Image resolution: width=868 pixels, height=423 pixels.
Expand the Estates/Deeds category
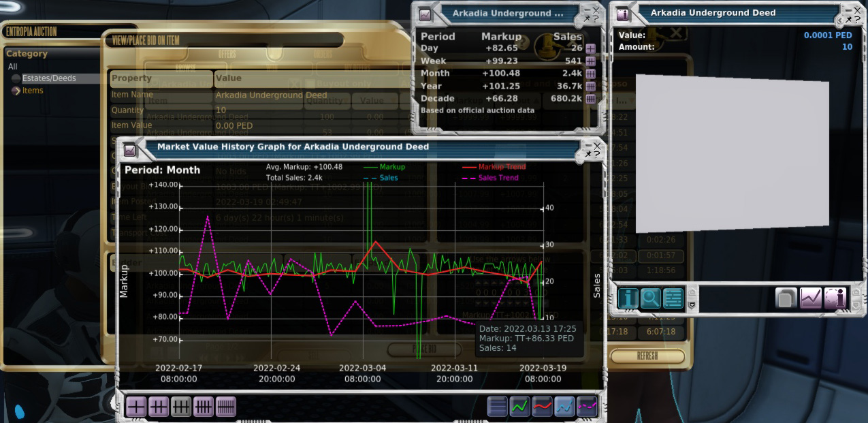[16, 78]
